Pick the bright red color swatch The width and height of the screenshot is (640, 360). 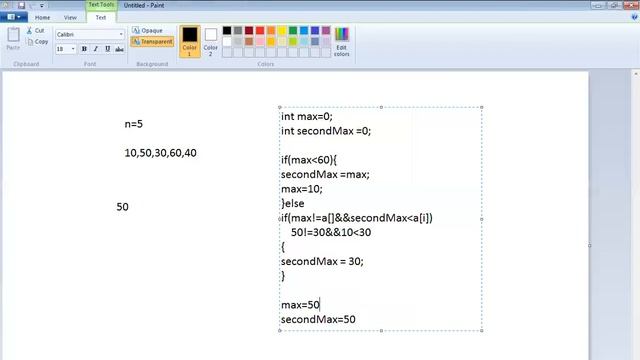(x=260, y=30)
